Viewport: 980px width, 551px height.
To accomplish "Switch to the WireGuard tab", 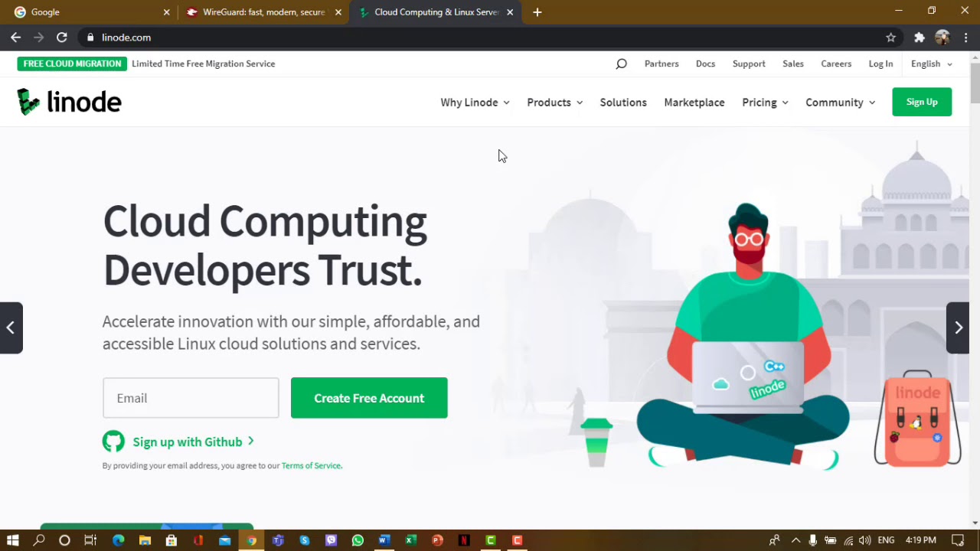I will click(263, 12).
